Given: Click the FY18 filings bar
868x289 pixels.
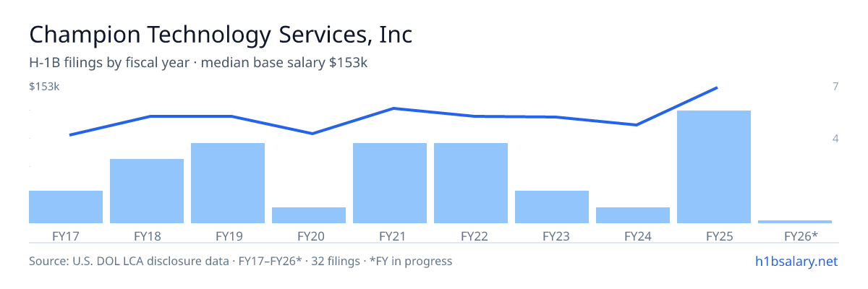Looking at the screenshot, I should click(x=147, y=191).
